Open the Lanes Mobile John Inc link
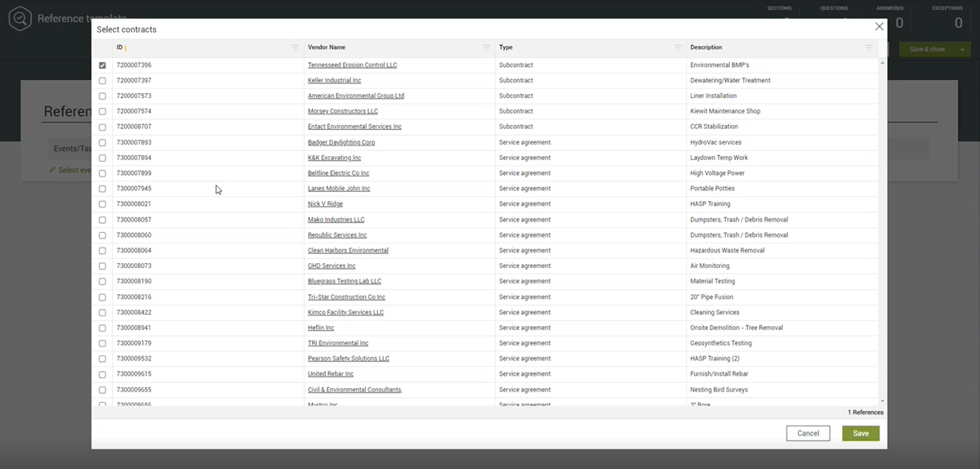Image resolution: width=980 pixels, height=469 pixels. [x=339, y=189]
